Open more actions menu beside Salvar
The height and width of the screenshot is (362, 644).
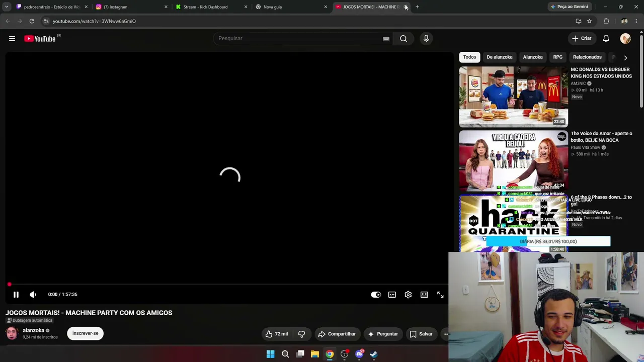(x=445, y=334)
